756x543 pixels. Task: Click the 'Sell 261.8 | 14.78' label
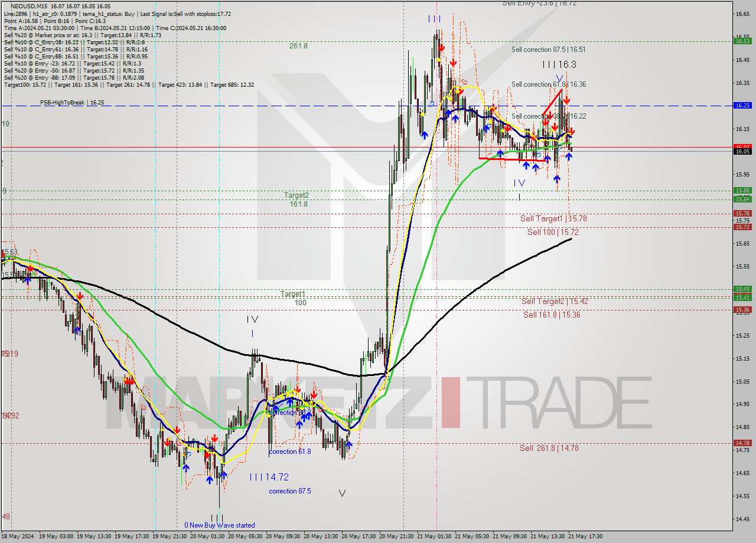(549, 449)
